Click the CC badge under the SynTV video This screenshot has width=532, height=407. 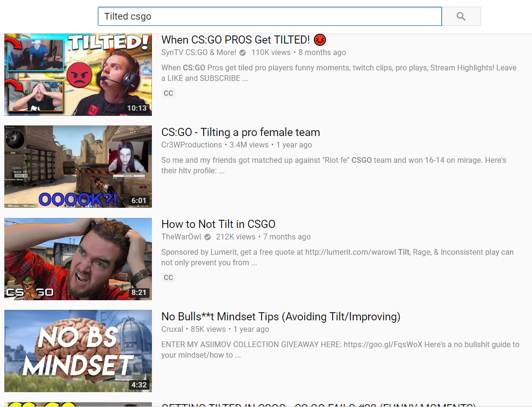(x=168, y=93)
